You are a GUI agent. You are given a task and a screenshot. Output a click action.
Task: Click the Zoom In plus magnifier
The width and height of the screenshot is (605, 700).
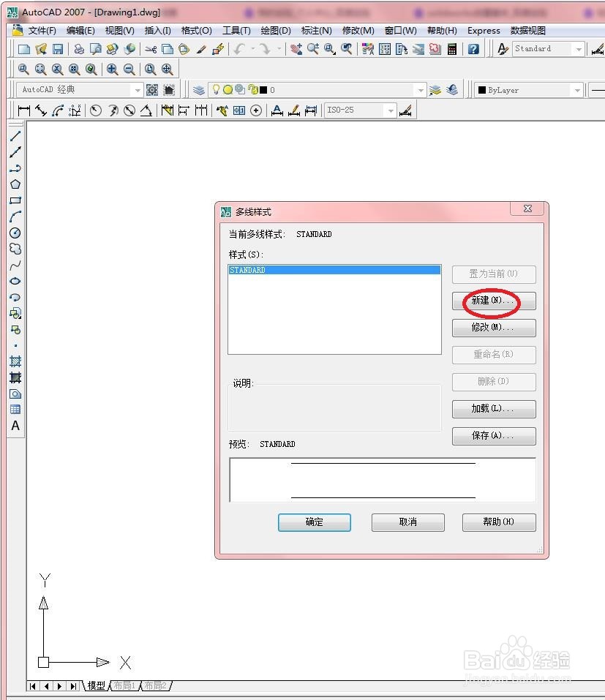click(x=113, y=69)
